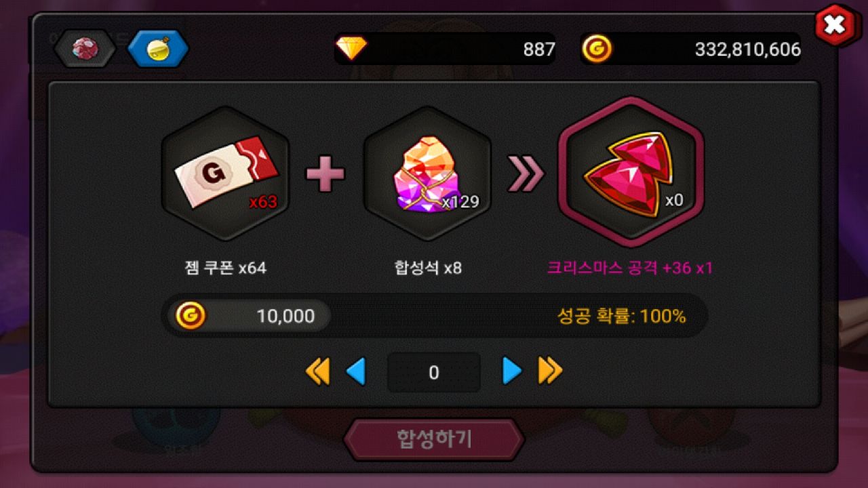Image resolution: width=868 pixels, height=488 pixels.
Task: Close the synthesis window with red X
Action: [x=835, y=26]
